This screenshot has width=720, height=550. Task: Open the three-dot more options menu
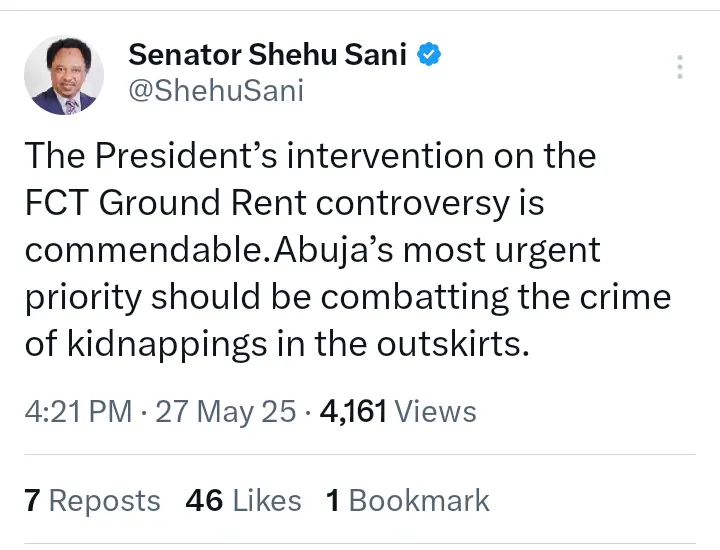click(x=680, y=67)
